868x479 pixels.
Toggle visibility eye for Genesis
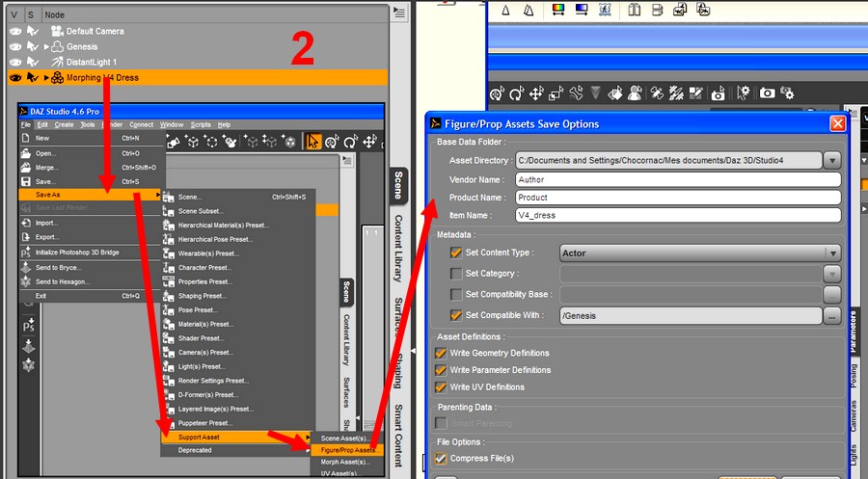coord(15,46)
